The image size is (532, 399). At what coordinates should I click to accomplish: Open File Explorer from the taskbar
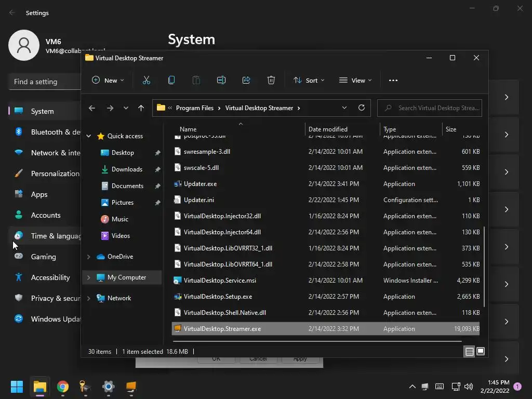[x=40, y=387]
